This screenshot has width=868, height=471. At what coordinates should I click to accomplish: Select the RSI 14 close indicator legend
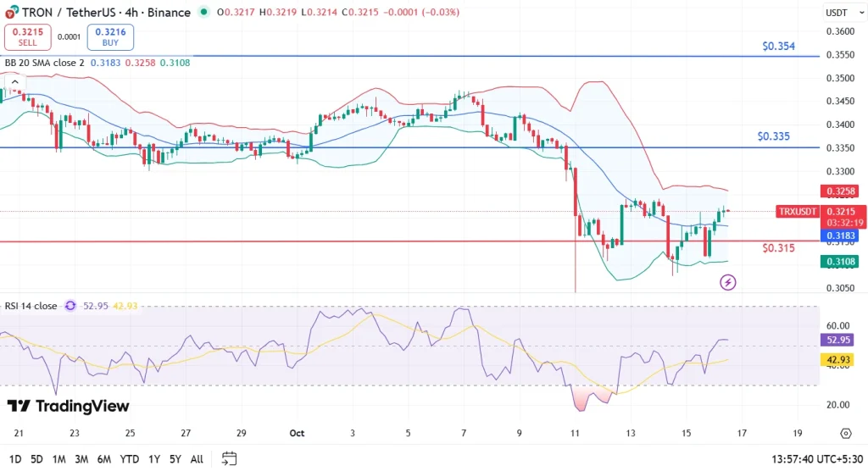click(31, 306)
